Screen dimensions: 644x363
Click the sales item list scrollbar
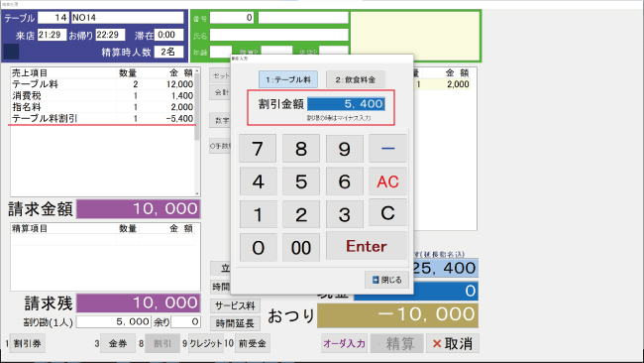tap(197, 132)
